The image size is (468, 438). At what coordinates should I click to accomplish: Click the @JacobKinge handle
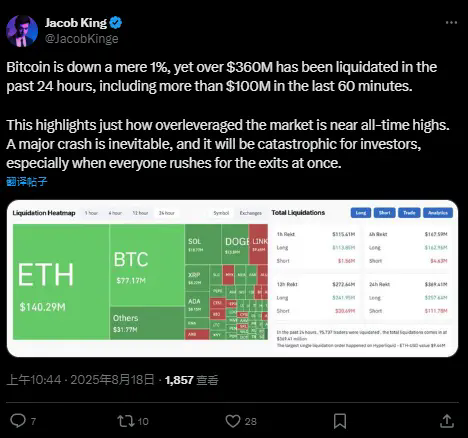[82, 39]
